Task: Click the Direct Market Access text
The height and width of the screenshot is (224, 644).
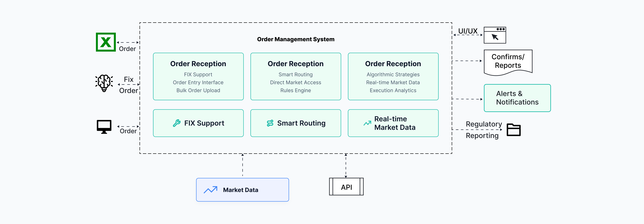Action: [x=296, y=82]
